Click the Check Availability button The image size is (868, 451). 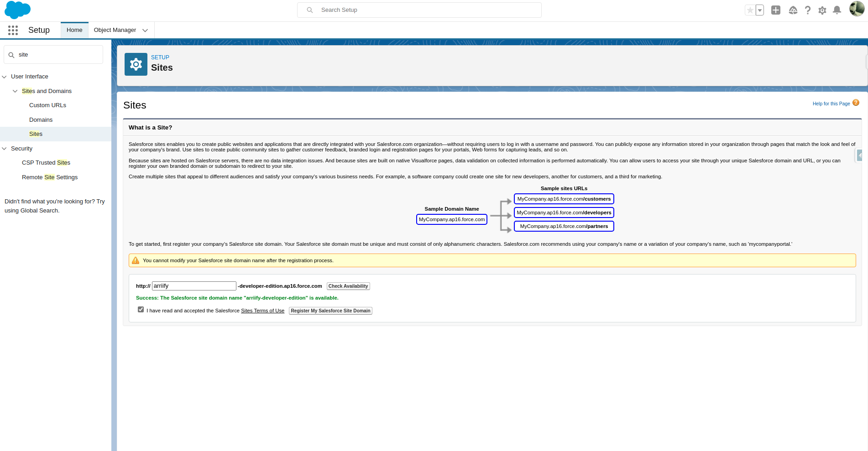click(x=348, y=286)
